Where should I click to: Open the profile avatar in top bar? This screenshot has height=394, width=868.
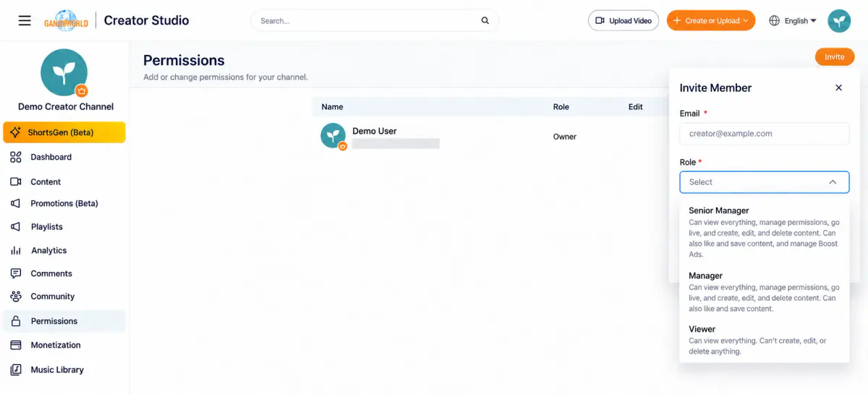(x=839, y=21)
